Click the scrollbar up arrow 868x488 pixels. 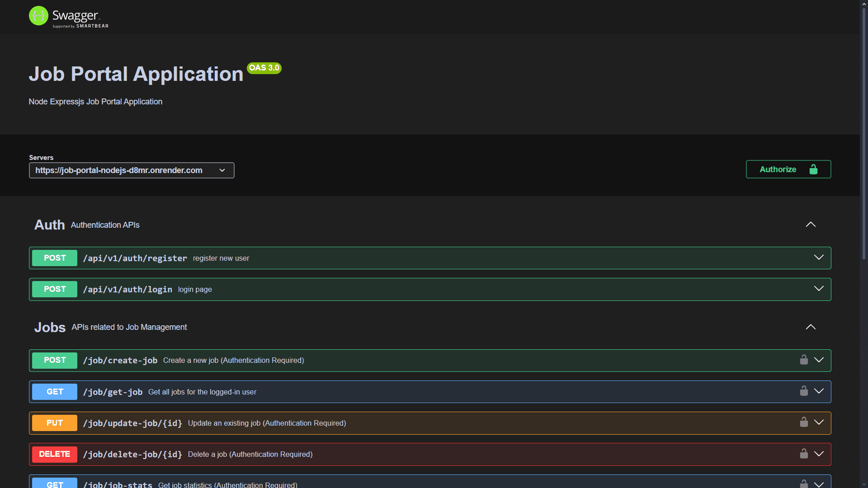(x=864, y=4)
